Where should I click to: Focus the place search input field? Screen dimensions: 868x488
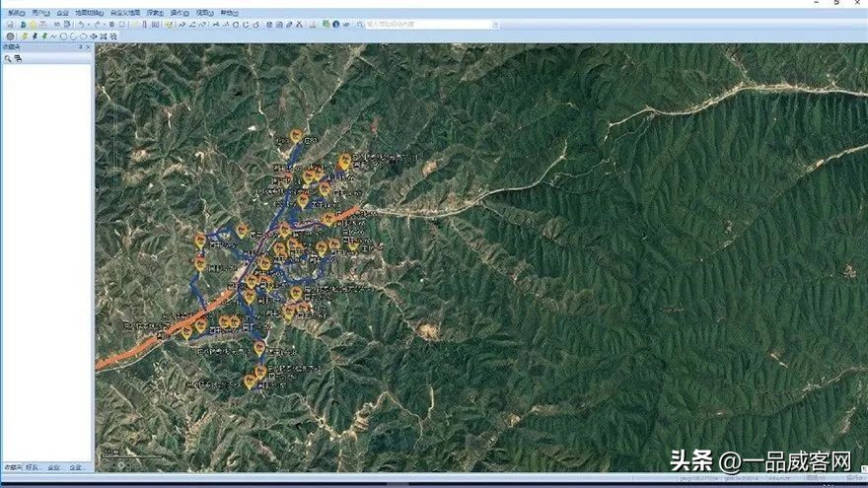428,25
